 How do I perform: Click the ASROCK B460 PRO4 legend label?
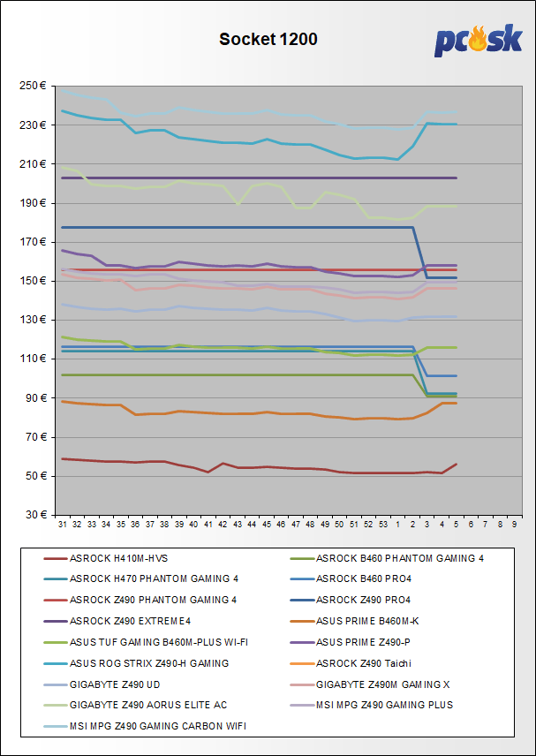coord(374,578)
